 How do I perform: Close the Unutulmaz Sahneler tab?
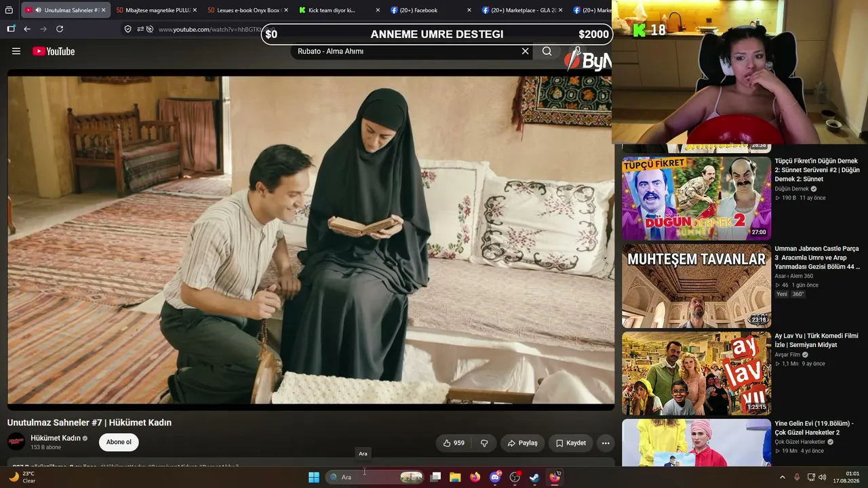103,10
